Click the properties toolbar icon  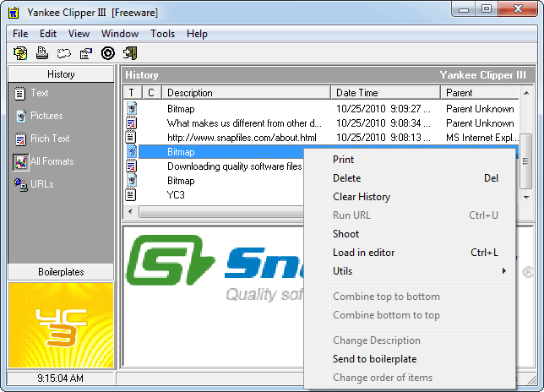(86, 53)
